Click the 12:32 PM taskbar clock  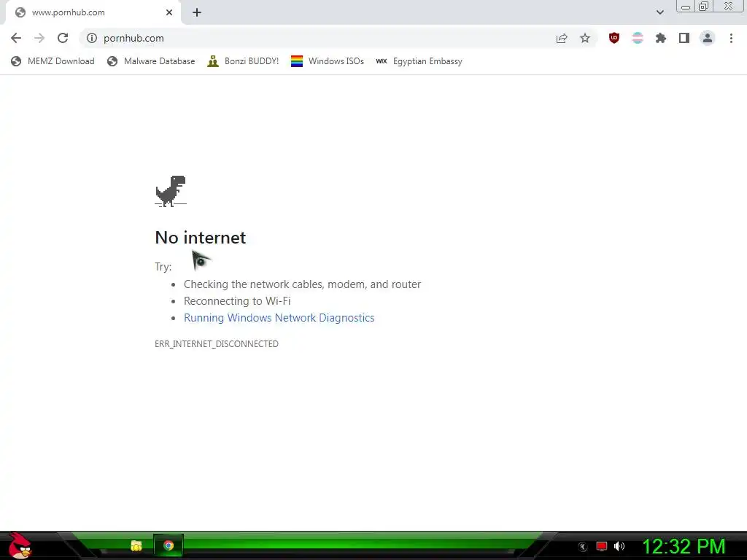[684, 547]
